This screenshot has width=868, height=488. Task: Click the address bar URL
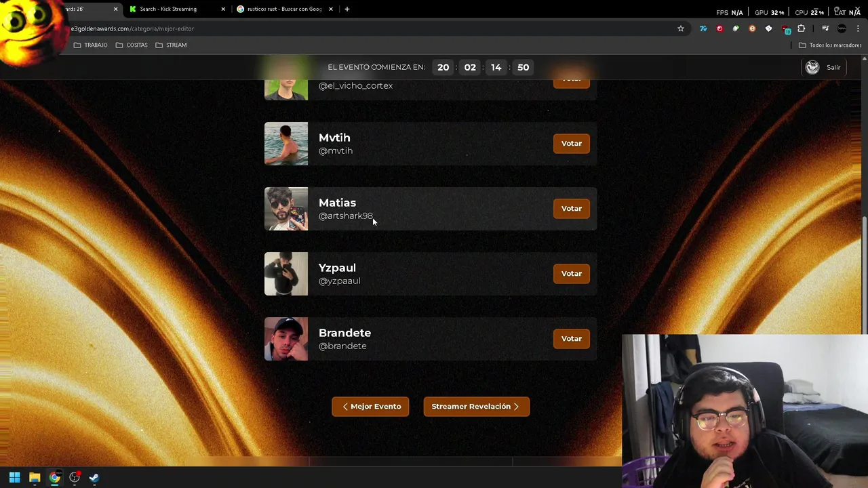pyautogui.click(x=132, y=28)
